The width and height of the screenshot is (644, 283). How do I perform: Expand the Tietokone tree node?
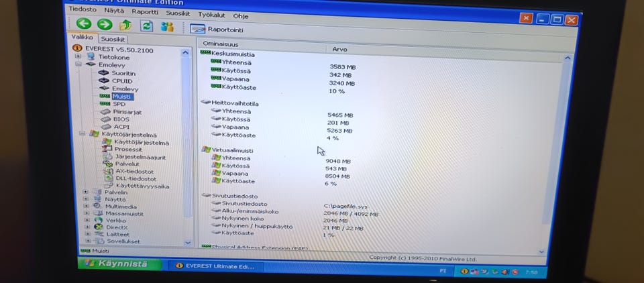[78, 56]
